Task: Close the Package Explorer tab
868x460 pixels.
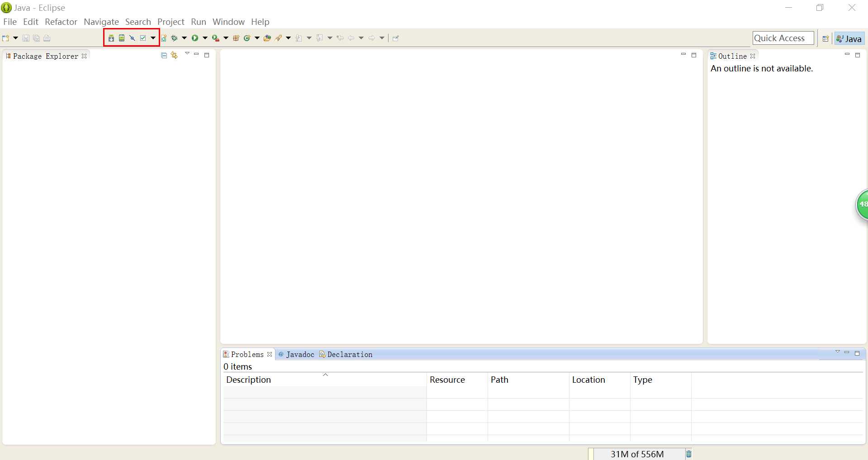Action: (84, 56)
